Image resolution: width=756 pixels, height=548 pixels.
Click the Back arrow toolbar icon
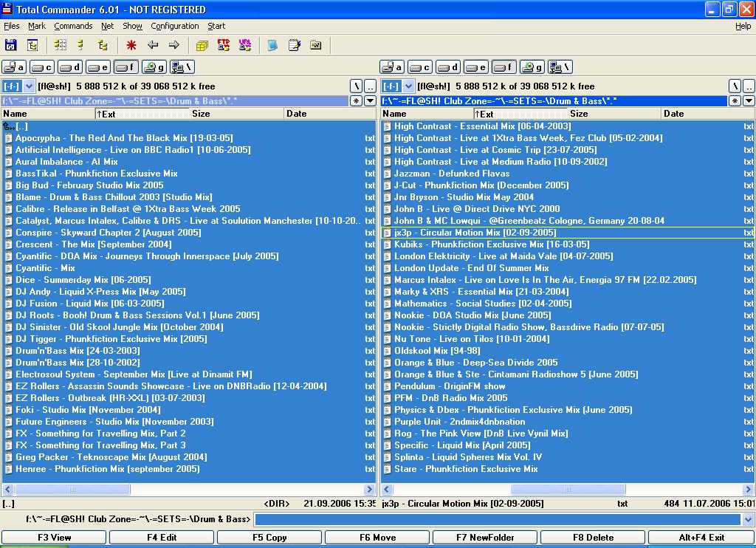click(153, 45)
